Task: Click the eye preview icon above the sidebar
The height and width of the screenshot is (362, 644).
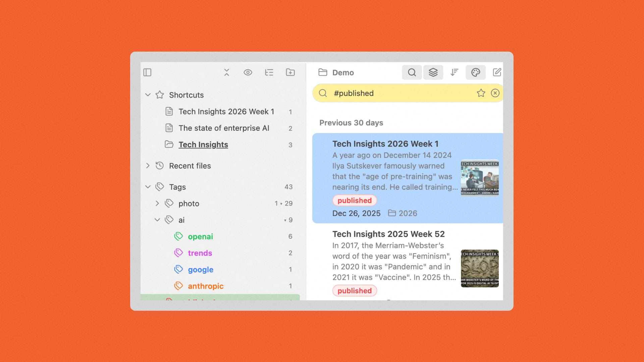Action: click(x=248, y=72)
